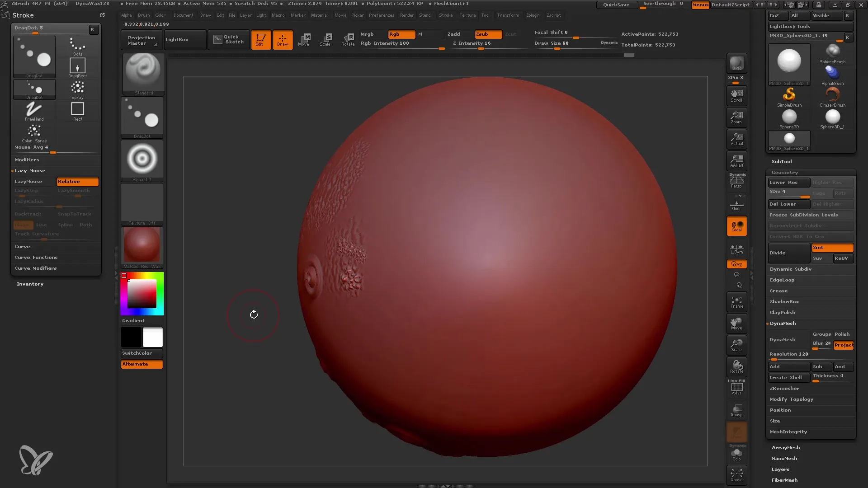Toggle the Smt divide option
868x488 pixels.
[x=832, y=248]
